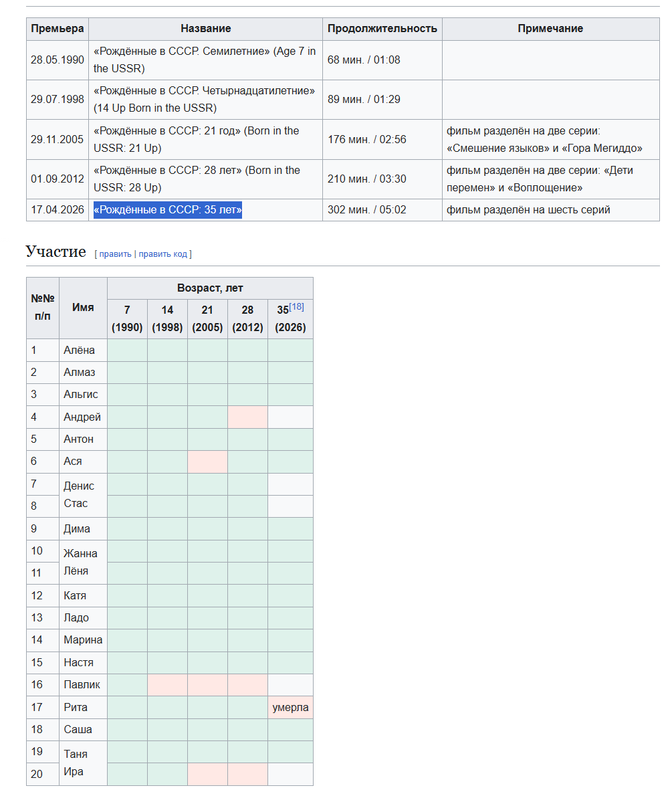The image size is (672, 800).
Task: Click the date 28.05.1990 cell
Action: pos(58,60)
